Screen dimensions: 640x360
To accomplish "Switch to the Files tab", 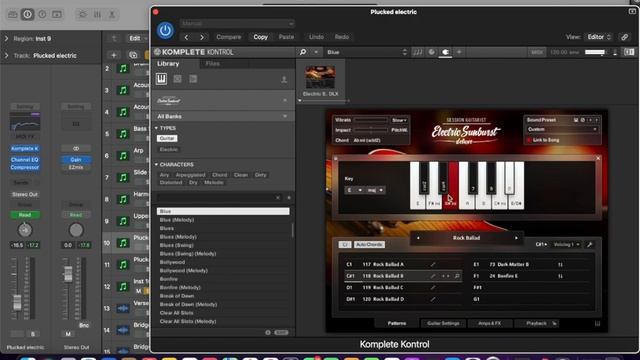I will click(213, 64).
